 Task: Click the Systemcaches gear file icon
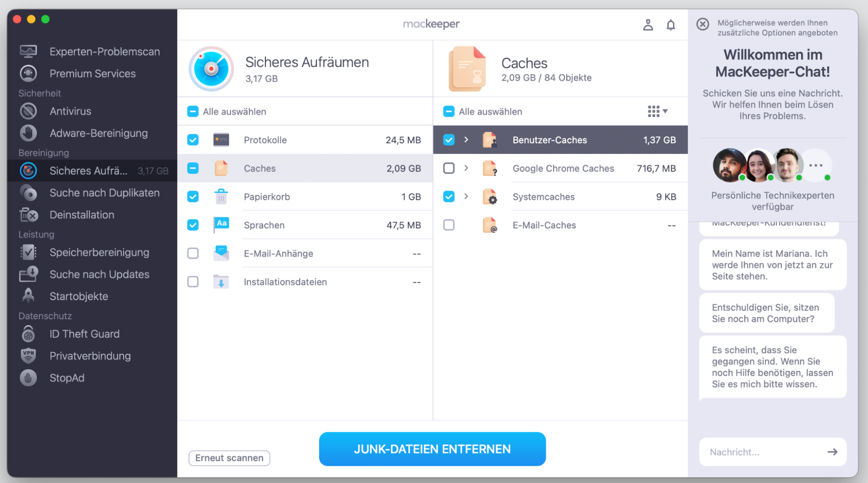(x=490, y=196)
